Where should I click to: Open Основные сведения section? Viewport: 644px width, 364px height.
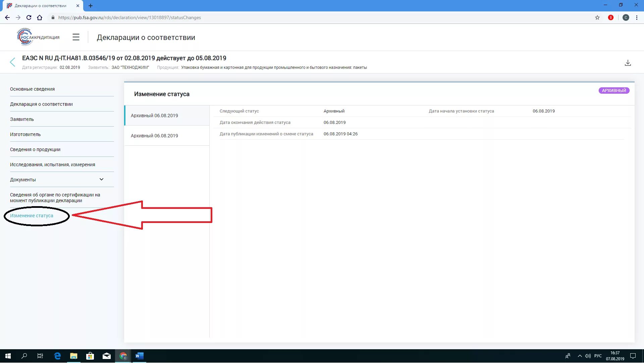tap(32, 89)
